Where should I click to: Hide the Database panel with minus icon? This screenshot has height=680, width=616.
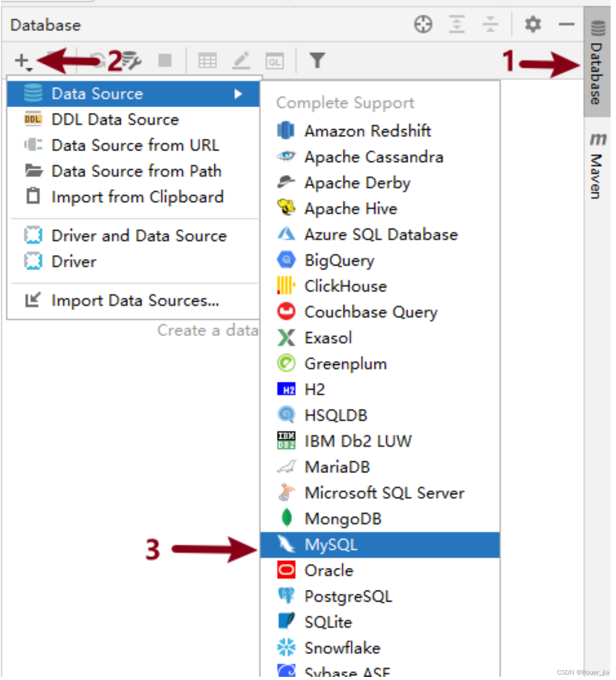point(567,24)
